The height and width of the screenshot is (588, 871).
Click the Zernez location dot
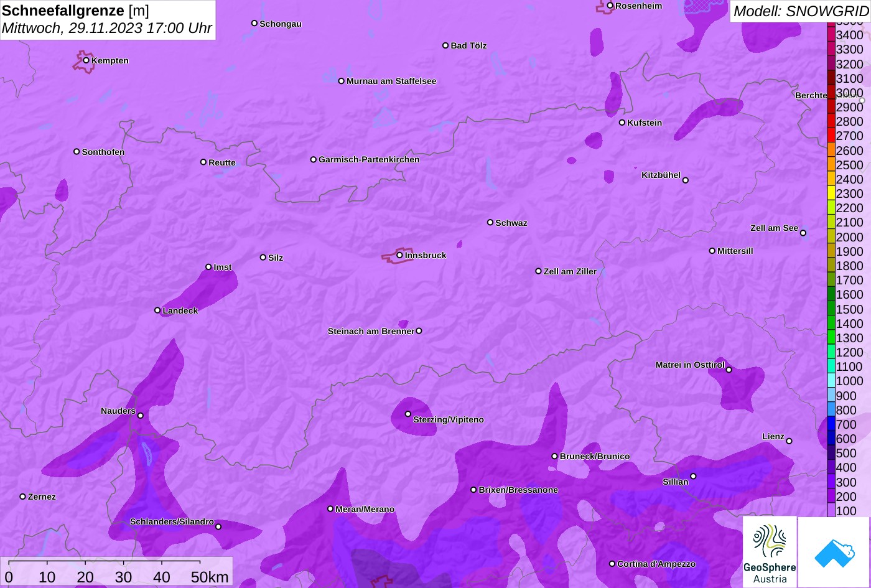(23, 497)
